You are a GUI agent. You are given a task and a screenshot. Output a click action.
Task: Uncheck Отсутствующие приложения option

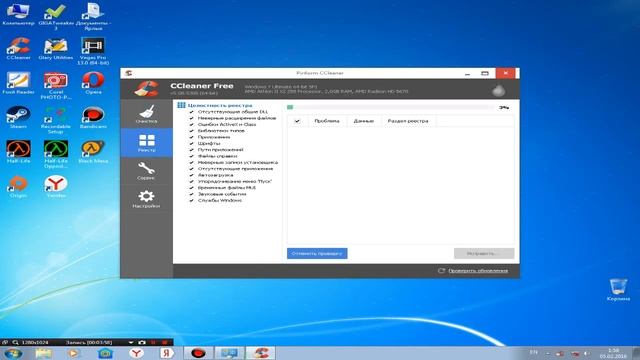(x=191, y=169)
